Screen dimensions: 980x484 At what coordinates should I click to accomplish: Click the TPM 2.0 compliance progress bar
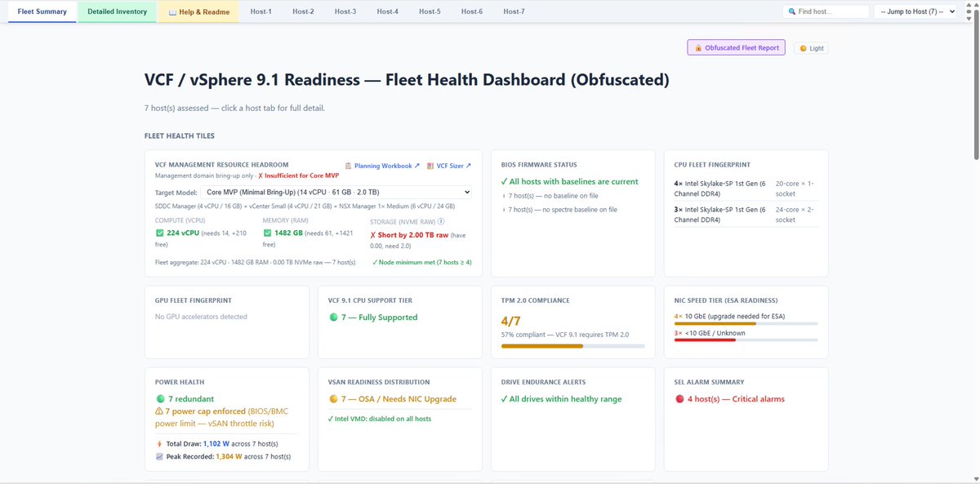[x=572, y=346]
